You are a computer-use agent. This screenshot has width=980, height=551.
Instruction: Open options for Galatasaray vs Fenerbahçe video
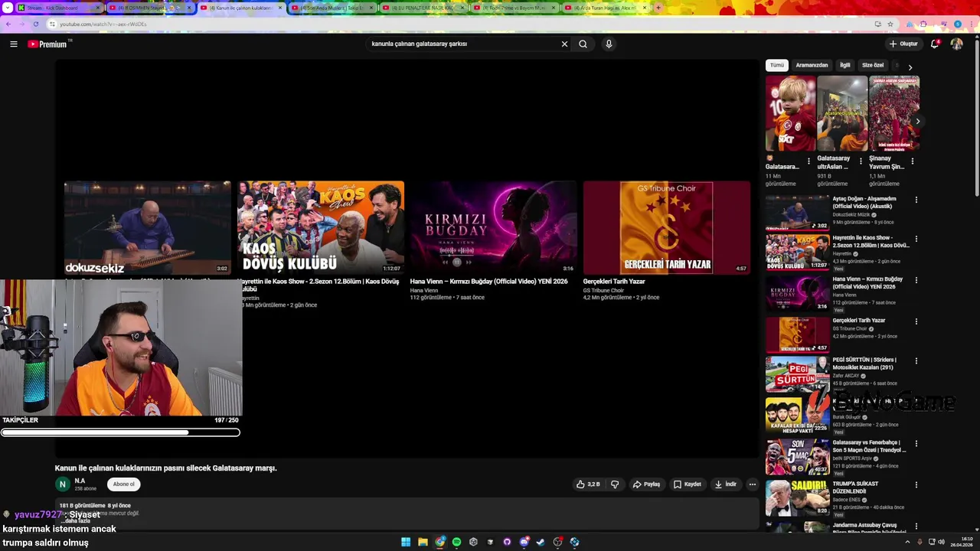pyautogui.click(x=916, y=443)
